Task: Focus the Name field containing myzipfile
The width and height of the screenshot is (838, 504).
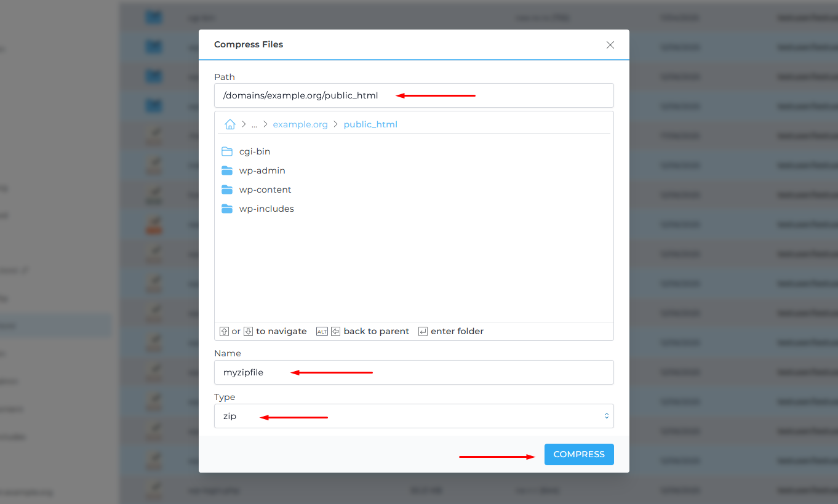Action: coord(413,372)
